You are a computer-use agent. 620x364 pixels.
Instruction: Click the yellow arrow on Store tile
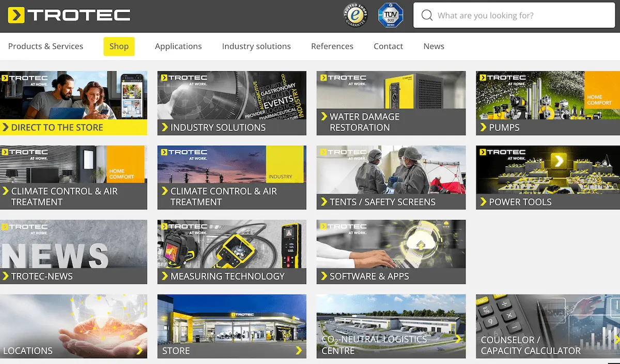point(299,351)
